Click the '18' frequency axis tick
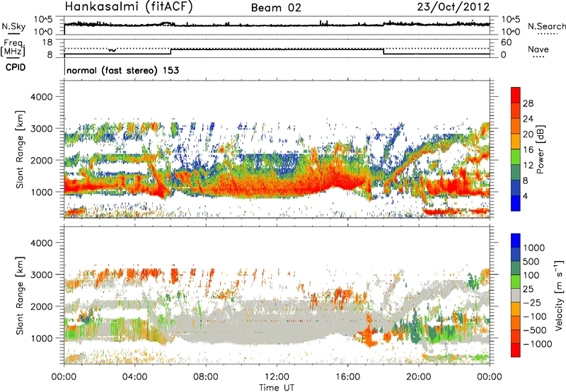This screenshot has height=392, width=566. pyautogui.click(x=47, y=42)
